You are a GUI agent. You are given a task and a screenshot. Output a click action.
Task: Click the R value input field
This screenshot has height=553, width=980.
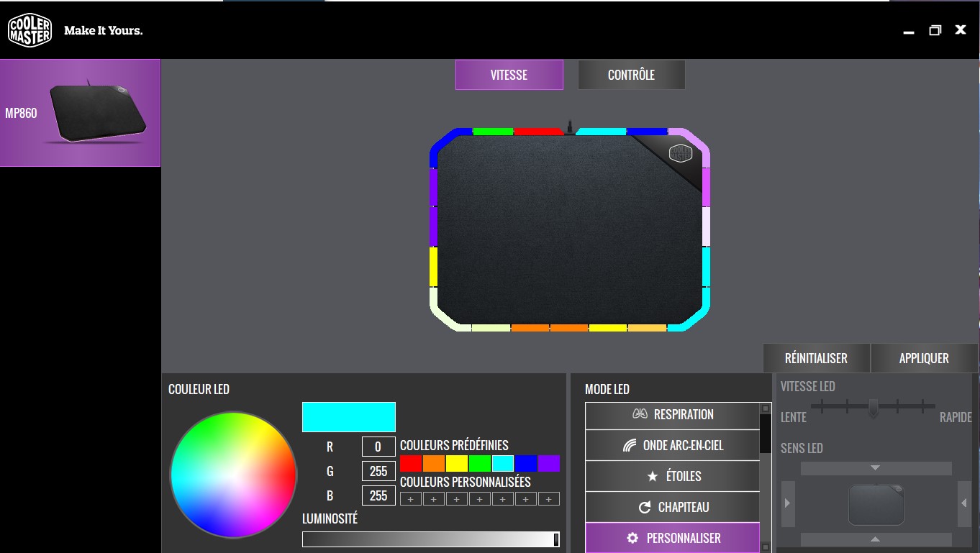378,447
